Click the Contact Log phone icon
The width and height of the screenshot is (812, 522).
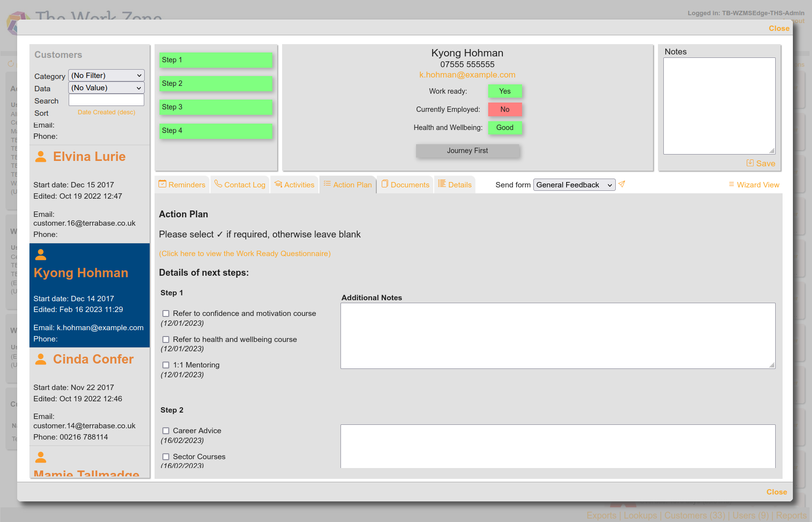pos(218,184)
